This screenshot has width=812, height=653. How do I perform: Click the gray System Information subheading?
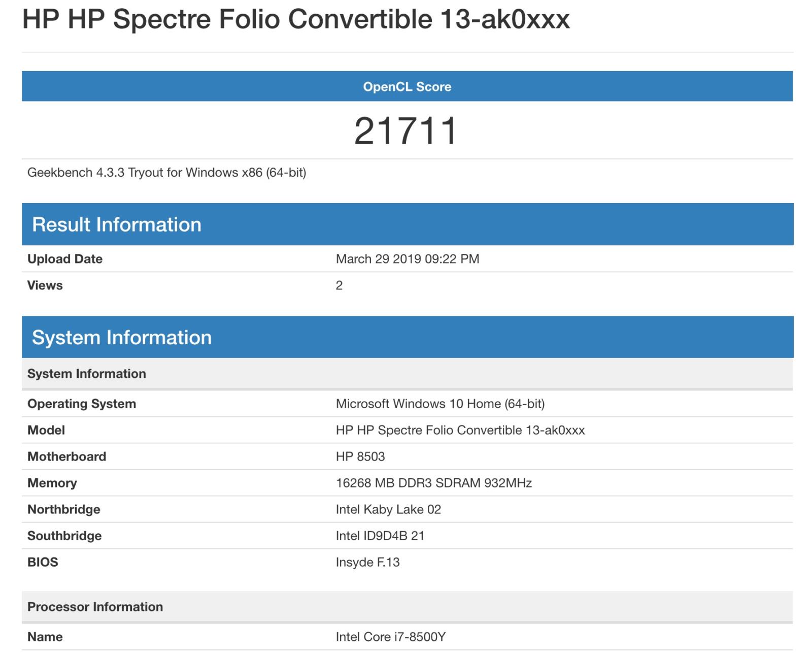87,374
